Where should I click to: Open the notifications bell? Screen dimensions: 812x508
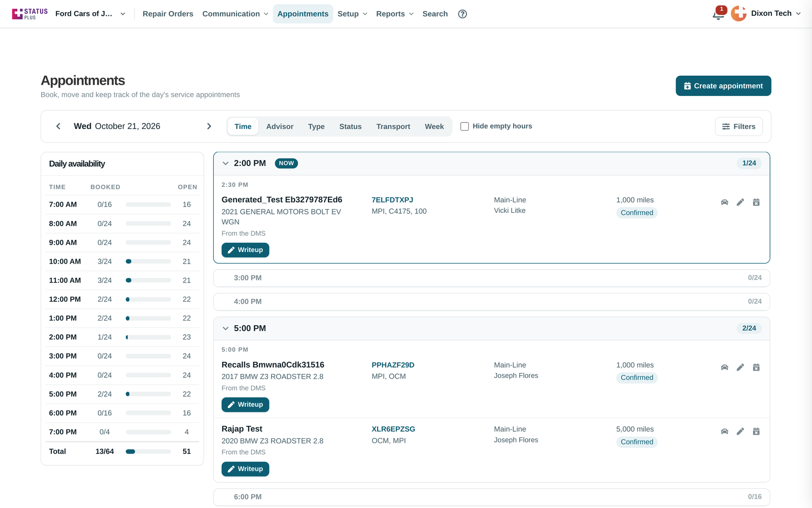(x=718, y=14)
